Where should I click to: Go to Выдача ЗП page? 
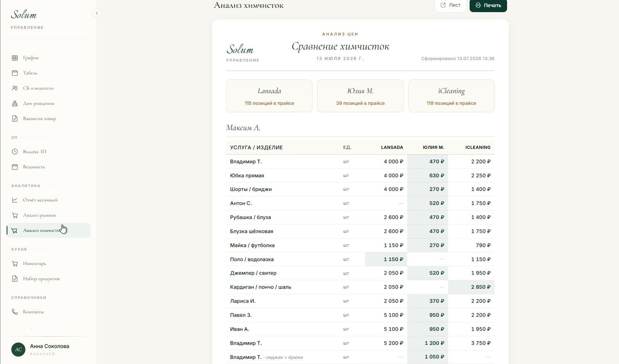[48, 151]
